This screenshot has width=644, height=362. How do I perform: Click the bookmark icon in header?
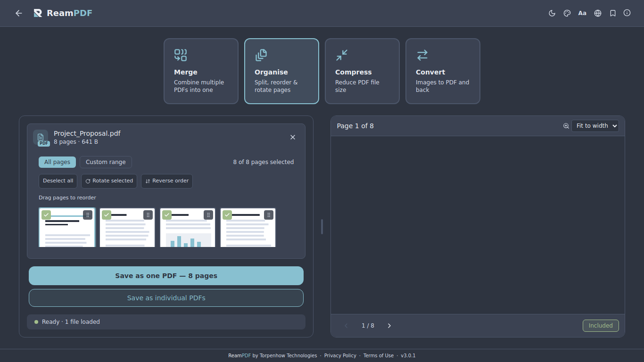[x=613, y=13]
